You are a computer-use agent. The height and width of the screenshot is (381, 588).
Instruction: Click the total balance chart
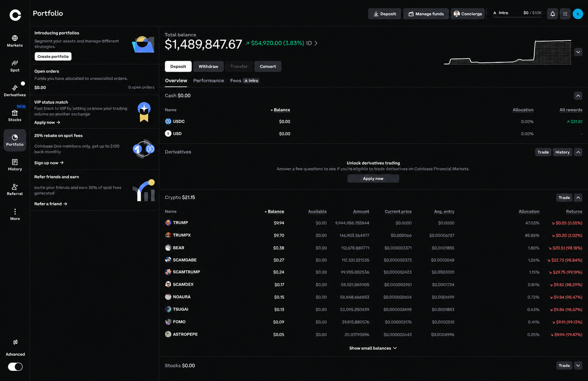tap(508, 52)
